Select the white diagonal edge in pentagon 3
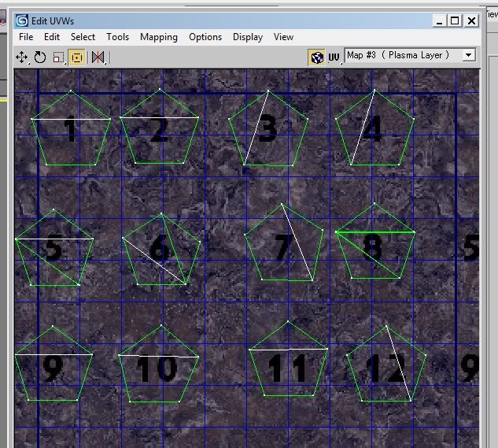The height and width of the screenshot is (448, 498). (256, 128)
